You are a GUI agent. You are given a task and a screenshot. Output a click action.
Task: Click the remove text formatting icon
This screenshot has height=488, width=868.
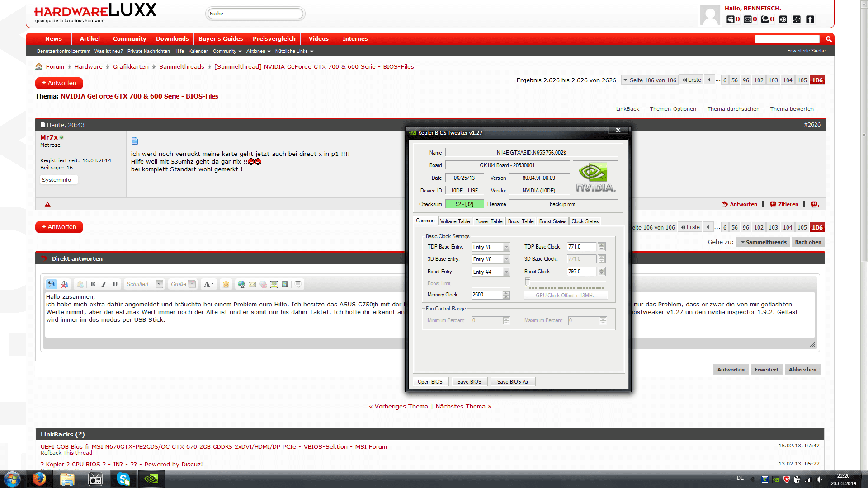click(65, 284)
